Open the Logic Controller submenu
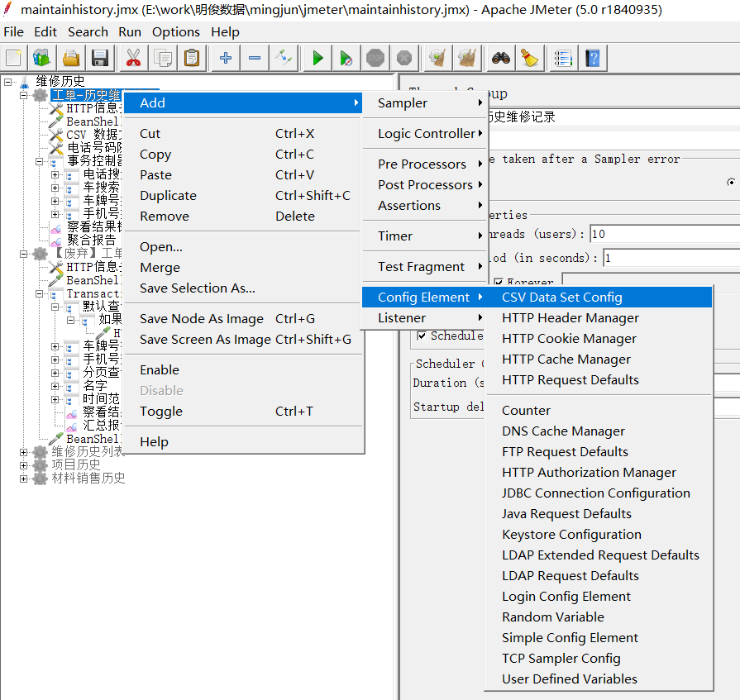This screenshot has height=700, width=740. [423, 134]
